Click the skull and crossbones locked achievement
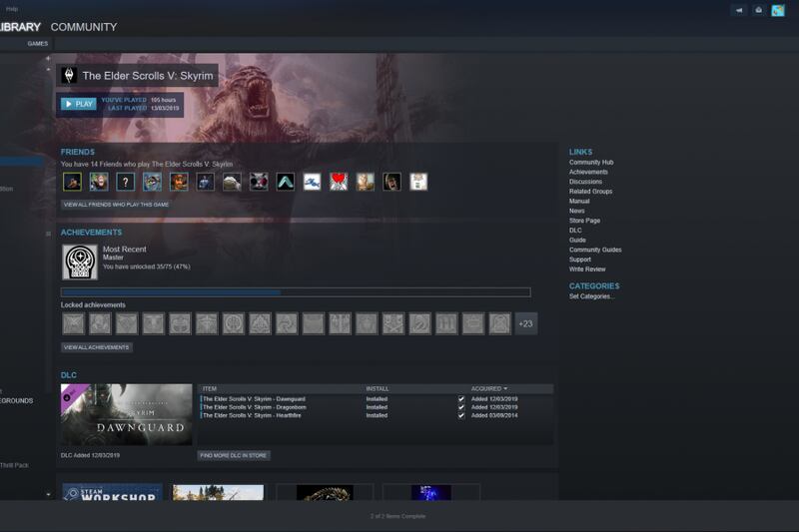799x532 pixels. [x=393, y=323]
